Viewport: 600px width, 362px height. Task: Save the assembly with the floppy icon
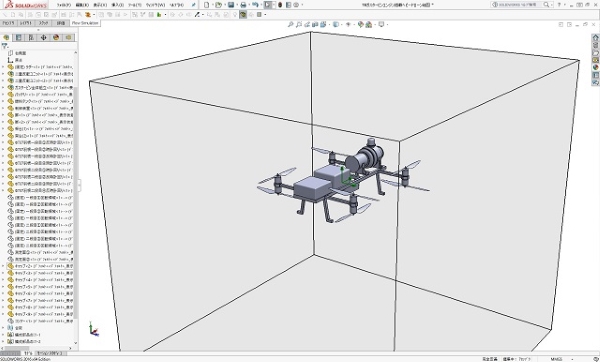[231, 5]
